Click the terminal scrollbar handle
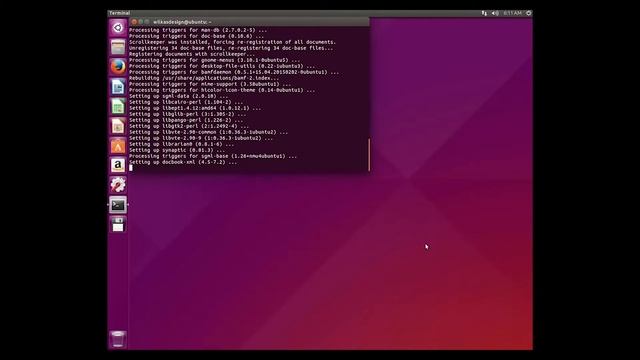 tap(369, 155)
